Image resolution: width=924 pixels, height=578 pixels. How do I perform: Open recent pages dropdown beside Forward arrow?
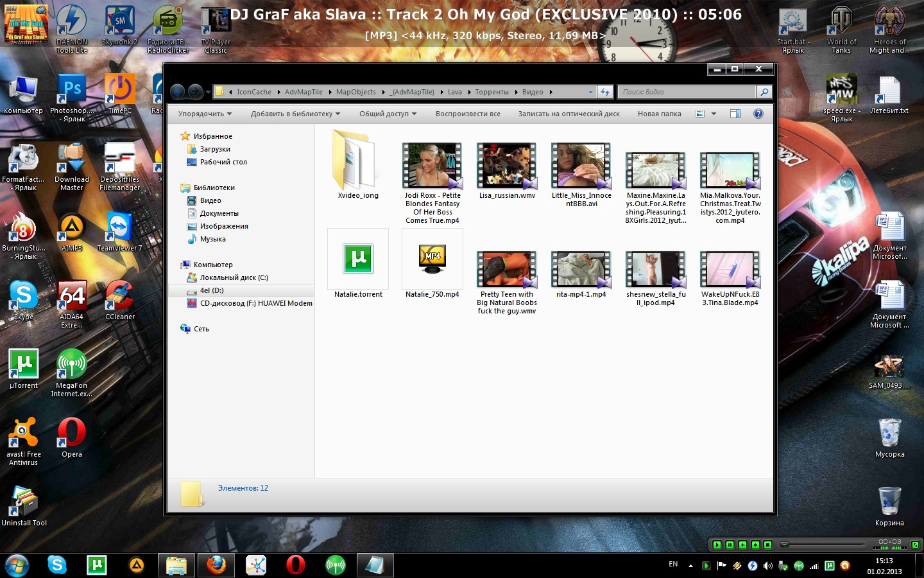tap(208, 92)
